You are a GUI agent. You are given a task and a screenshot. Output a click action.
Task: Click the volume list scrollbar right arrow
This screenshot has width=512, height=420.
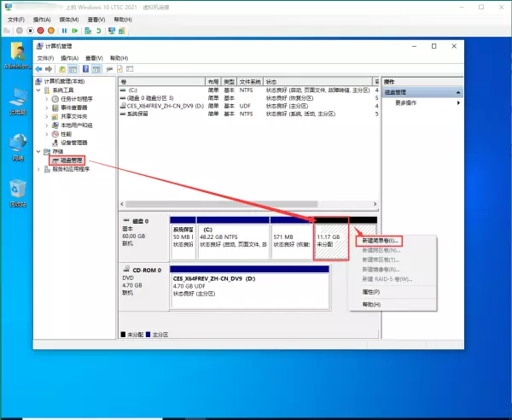click(x=375, y=204)
